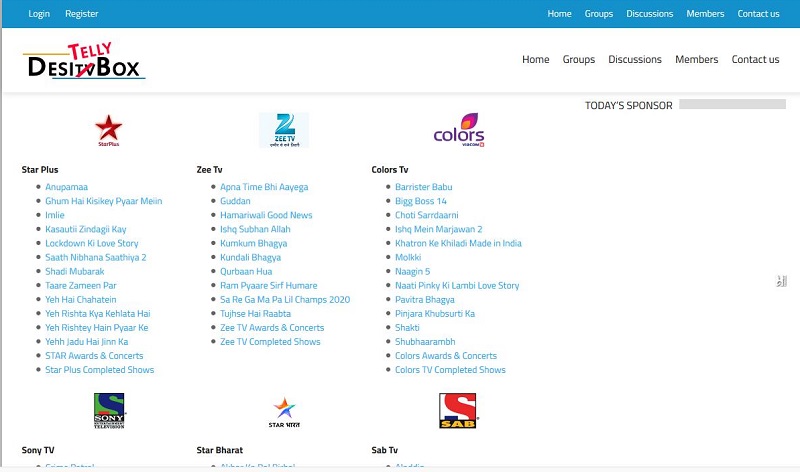Click Login in the top bar
The height and width of the screenshot is (472, 800).
click(x=39, y=14)
